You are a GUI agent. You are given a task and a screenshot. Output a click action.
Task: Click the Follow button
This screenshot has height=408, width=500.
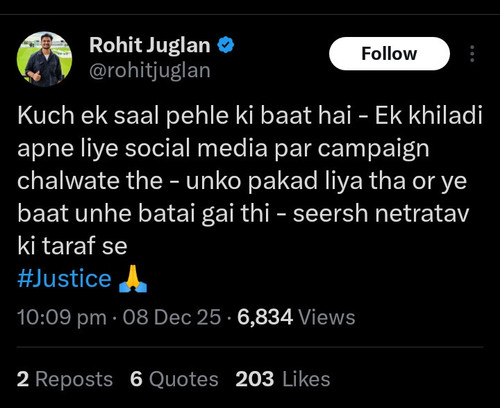tap(389, 54)
